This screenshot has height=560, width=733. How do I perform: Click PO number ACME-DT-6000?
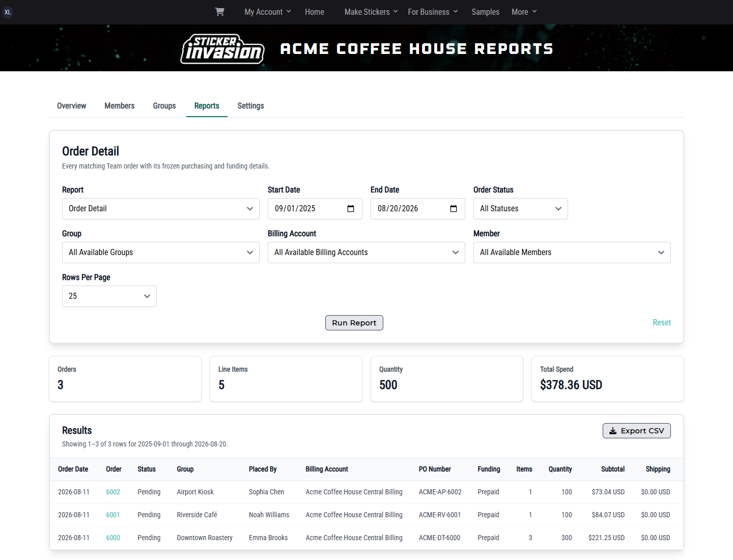click(439, 538)
